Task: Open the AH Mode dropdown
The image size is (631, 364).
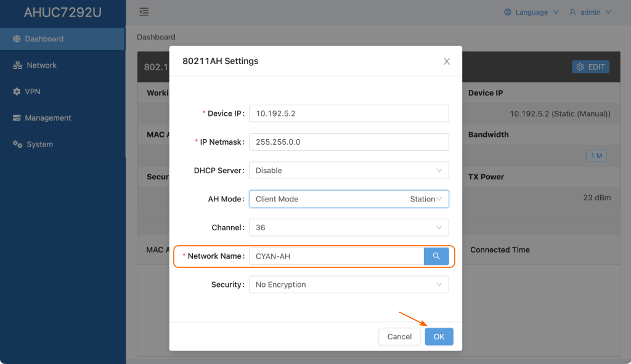Action: pyautogui.click(x=349, y=199)
